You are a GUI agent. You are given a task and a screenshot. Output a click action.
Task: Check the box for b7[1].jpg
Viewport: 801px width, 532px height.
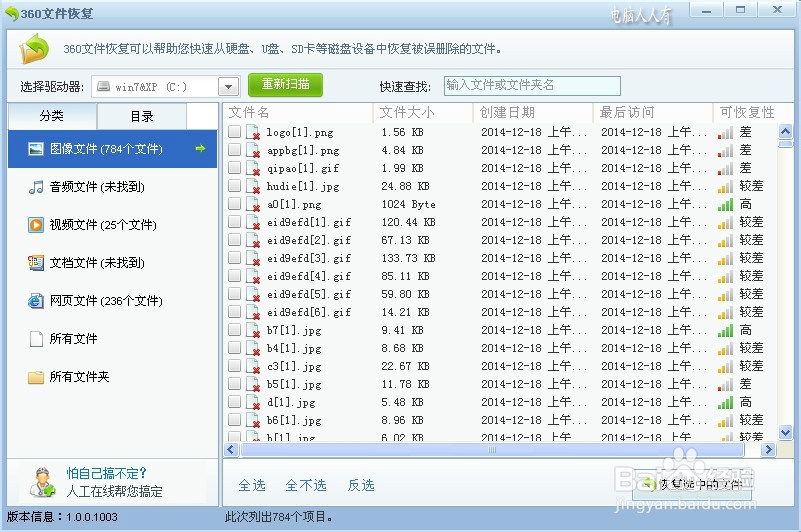(234, 330)
